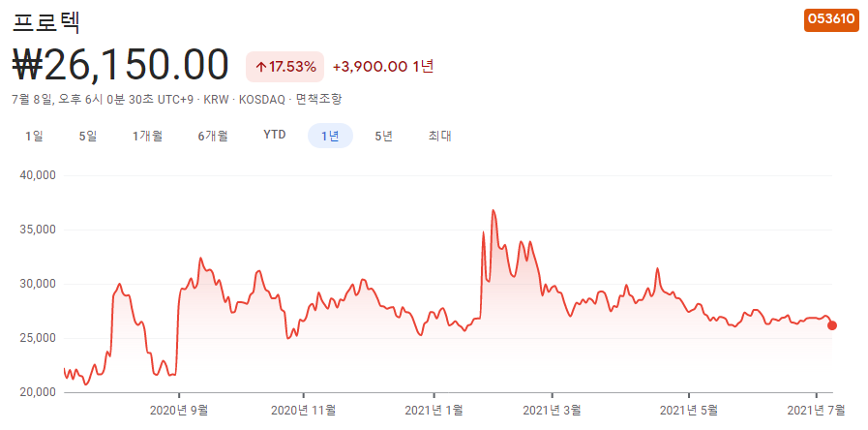Click the ₩26,150.00 price text
This screenshot has width=868, height=430.
click(120, 65)
